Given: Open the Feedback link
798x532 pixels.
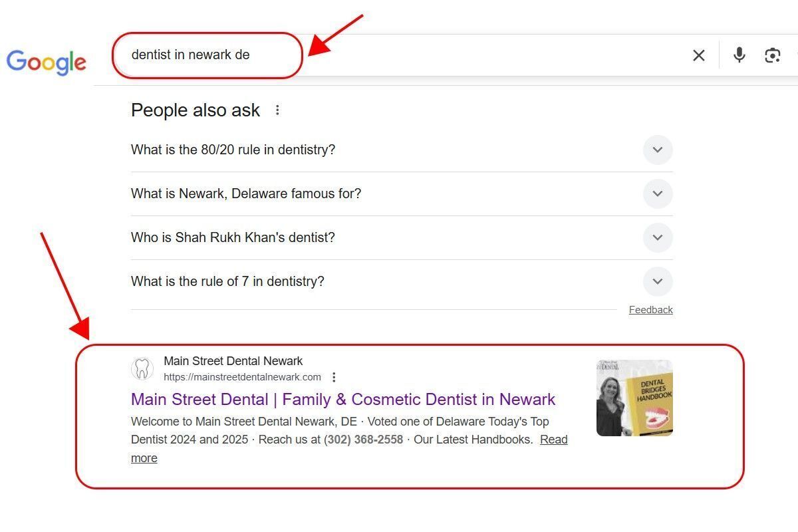Looking at the screenshot, I should click(651, 310).
